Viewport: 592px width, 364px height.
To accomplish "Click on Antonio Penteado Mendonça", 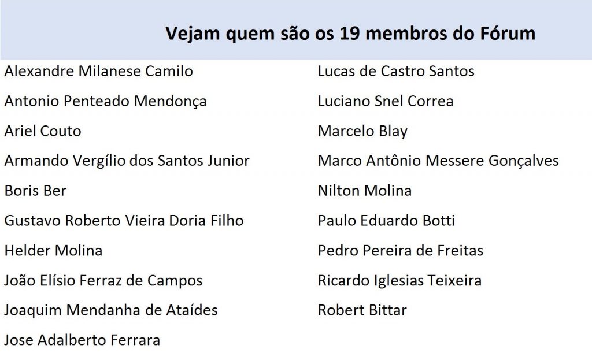I will [x=105, y=102].
